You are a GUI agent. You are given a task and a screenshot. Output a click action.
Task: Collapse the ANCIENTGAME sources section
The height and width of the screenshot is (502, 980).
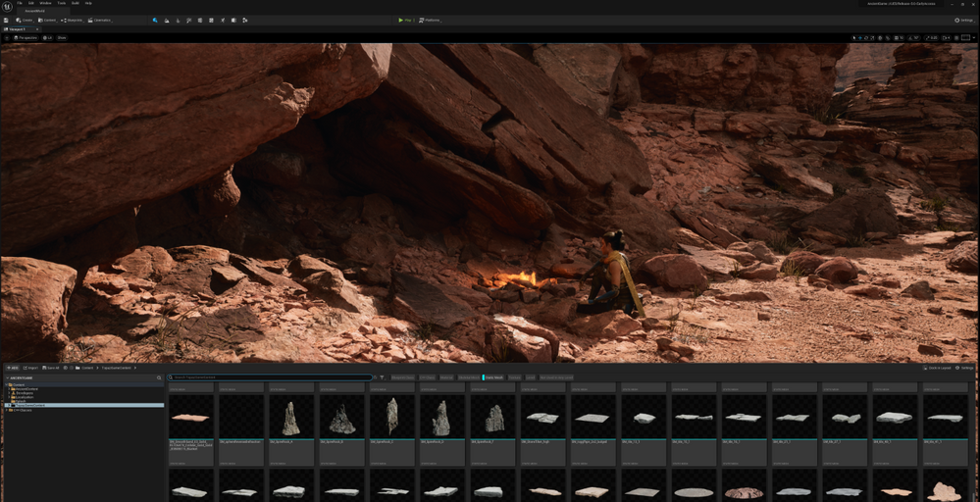[8, 377]
